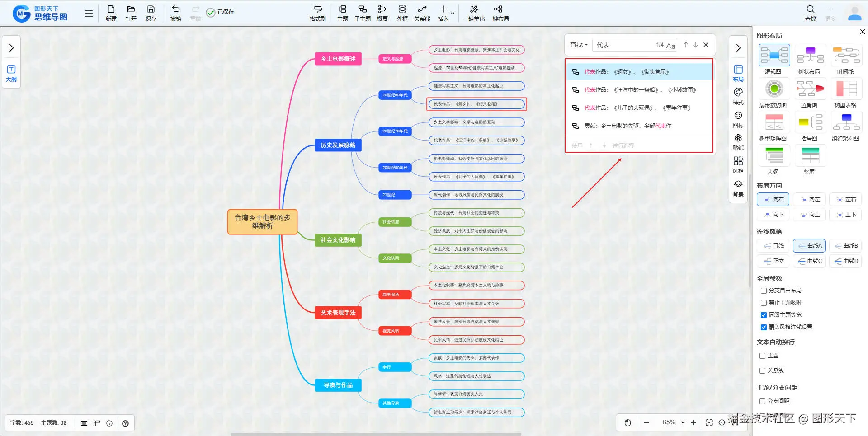Select the 历史发展脉络 branch node
The image size is (868, 436).
click(x=338, y=145)
